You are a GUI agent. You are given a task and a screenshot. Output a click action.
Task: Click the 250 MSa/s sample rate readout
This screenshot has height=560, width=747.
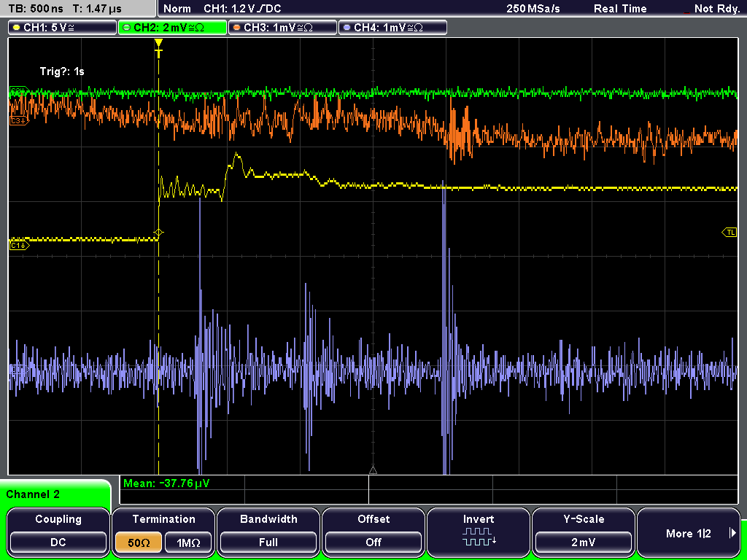(x=533, y=9)
